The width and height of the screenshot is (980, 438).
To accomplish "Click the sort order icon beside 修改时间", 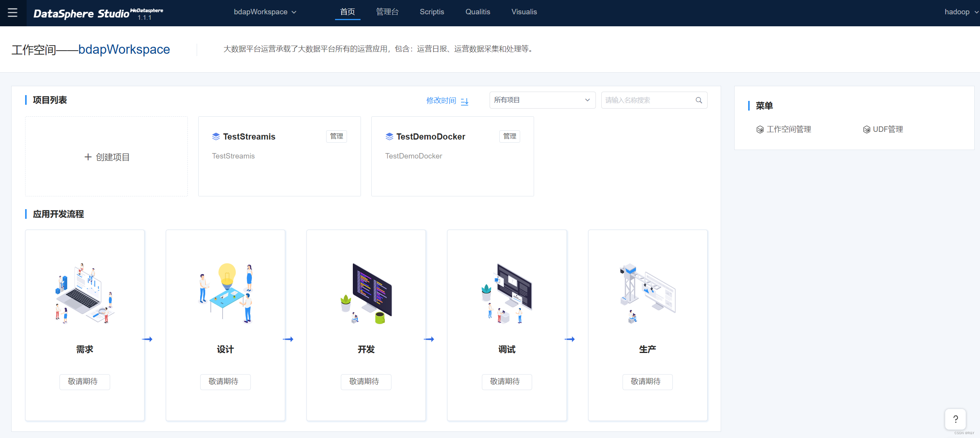I will pos(464,101).
